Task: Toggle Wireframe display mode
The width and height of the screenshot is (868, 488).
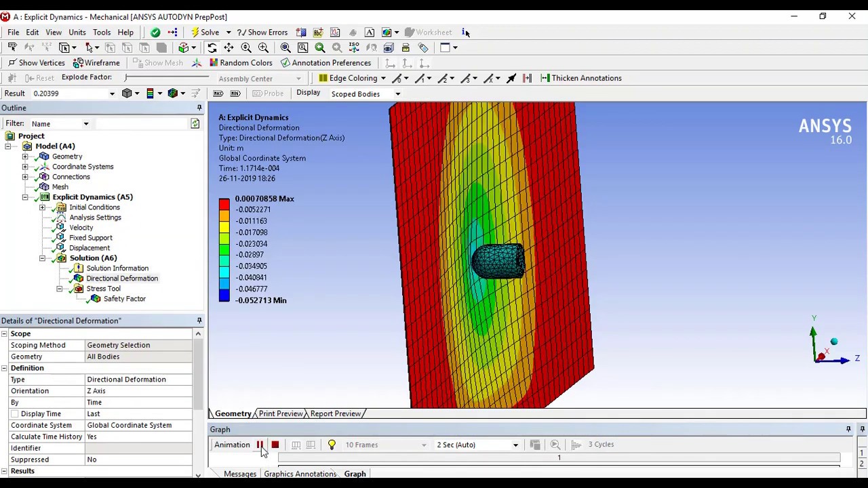Action: click(x=96, y=62)
